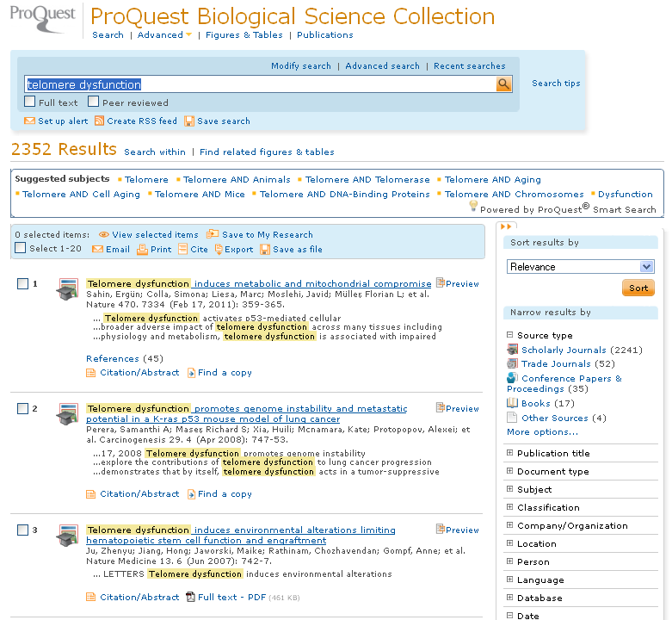Click the Email envelope icon in toolbar

97,249
